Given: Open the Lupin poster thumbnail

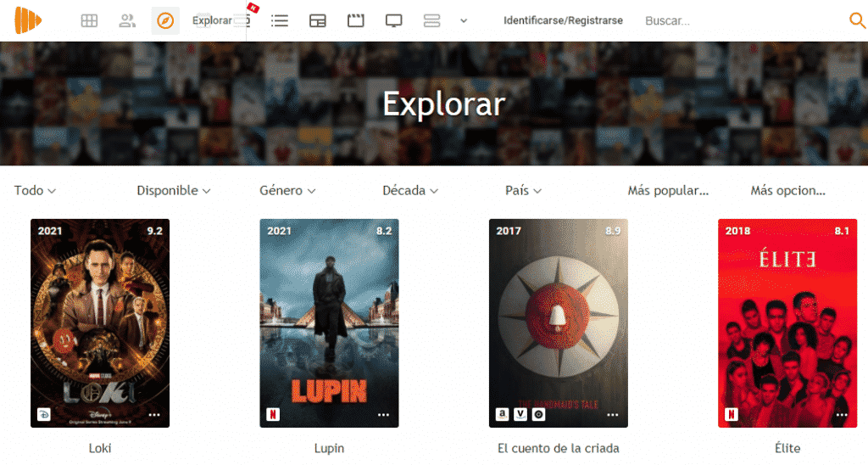Looking at the screenshot, I should pos(330,323).
